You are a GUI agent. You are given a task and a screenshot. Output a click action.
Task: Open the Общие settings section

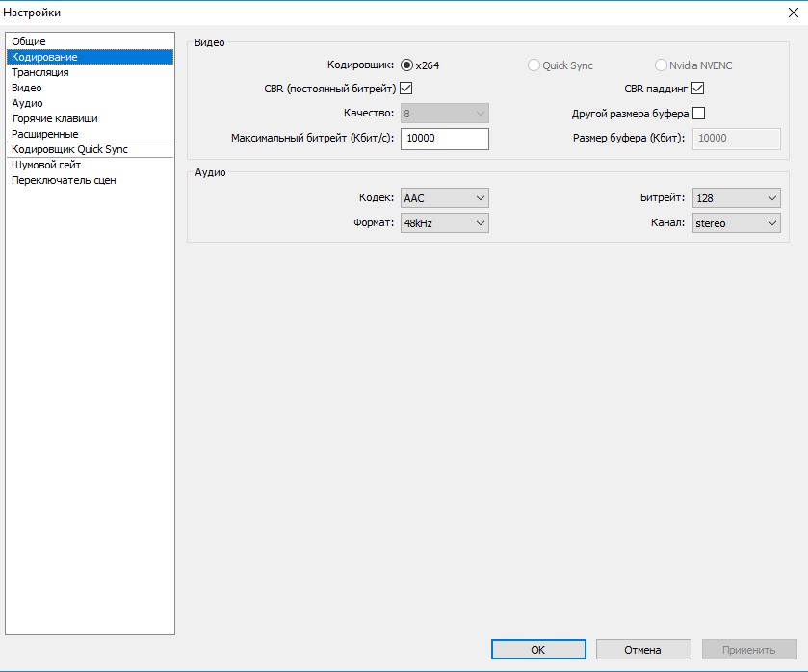coord(29,41)
